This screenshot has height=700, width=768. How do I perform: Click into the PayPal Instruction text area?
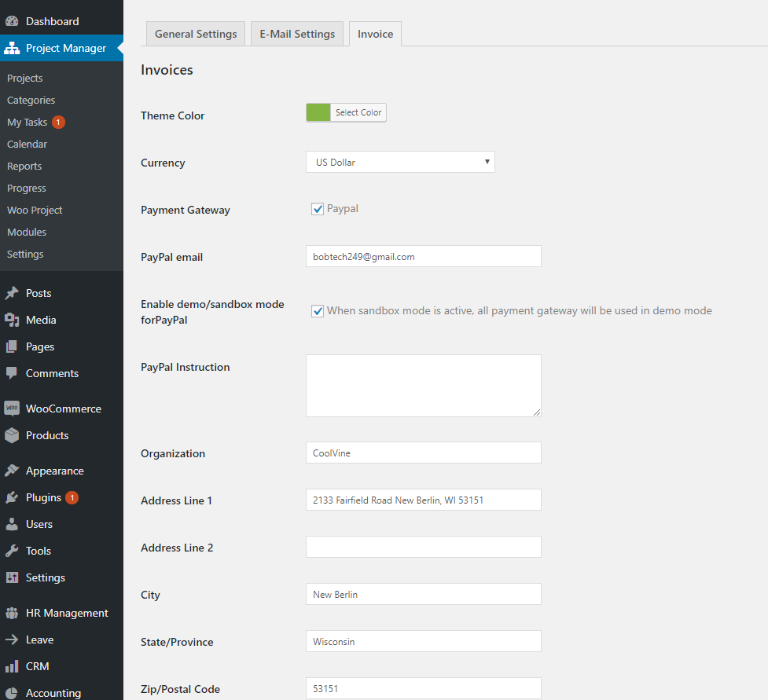pos(423,385)
